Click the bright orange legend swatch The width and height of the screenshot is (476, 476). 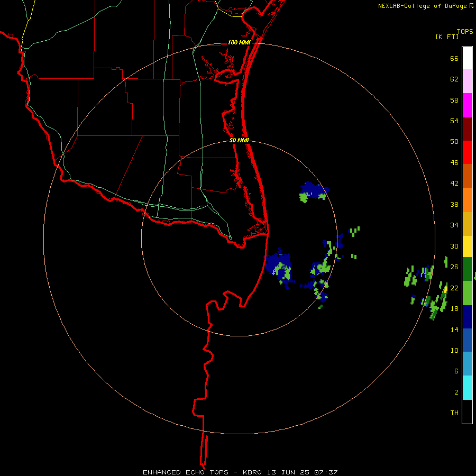(467, 200)
